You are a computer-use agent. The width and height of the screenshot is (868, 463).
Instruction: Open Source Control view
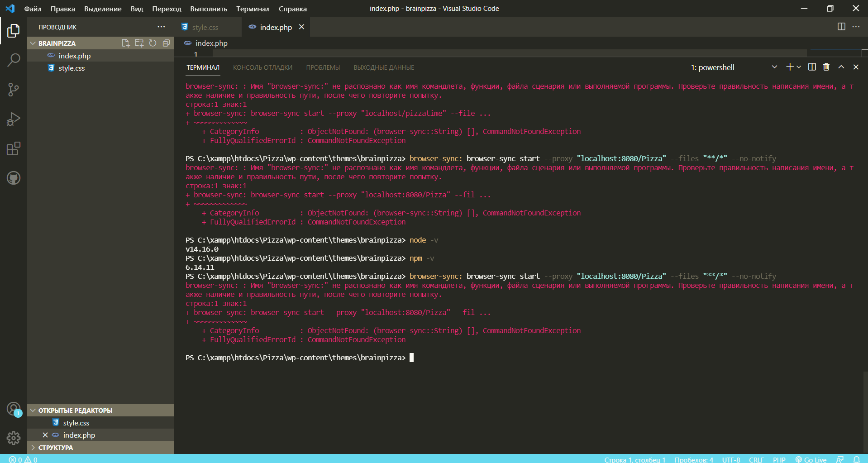pos(14,90)
